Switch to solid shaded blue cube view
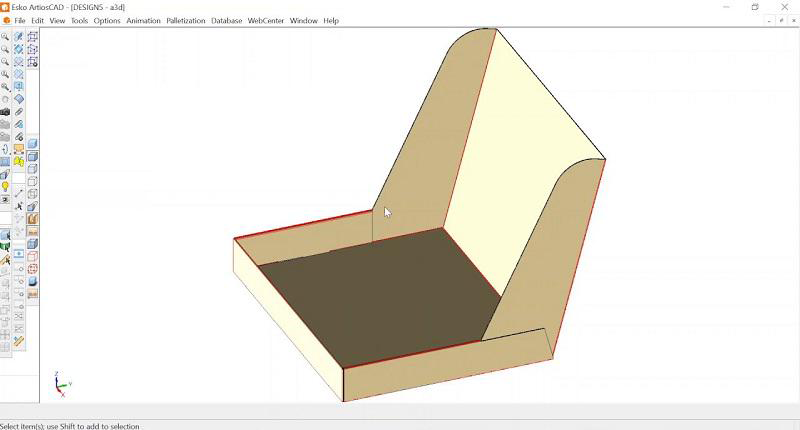 point(32,243)
